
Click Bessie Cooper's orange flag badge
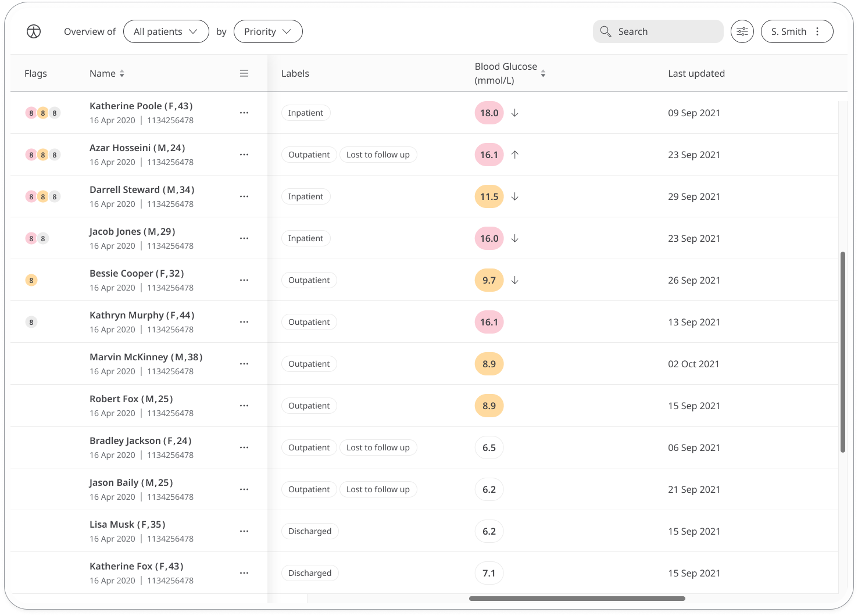[x=31, y=280]
